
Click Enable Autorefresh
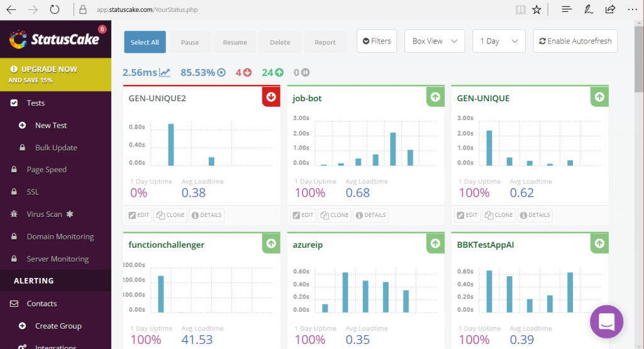(575, 41)
